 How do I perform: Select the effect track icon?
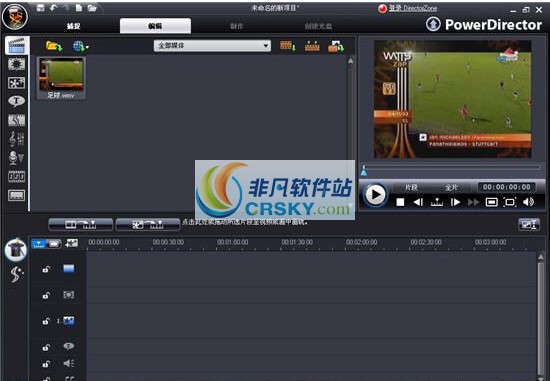point(69,295)
